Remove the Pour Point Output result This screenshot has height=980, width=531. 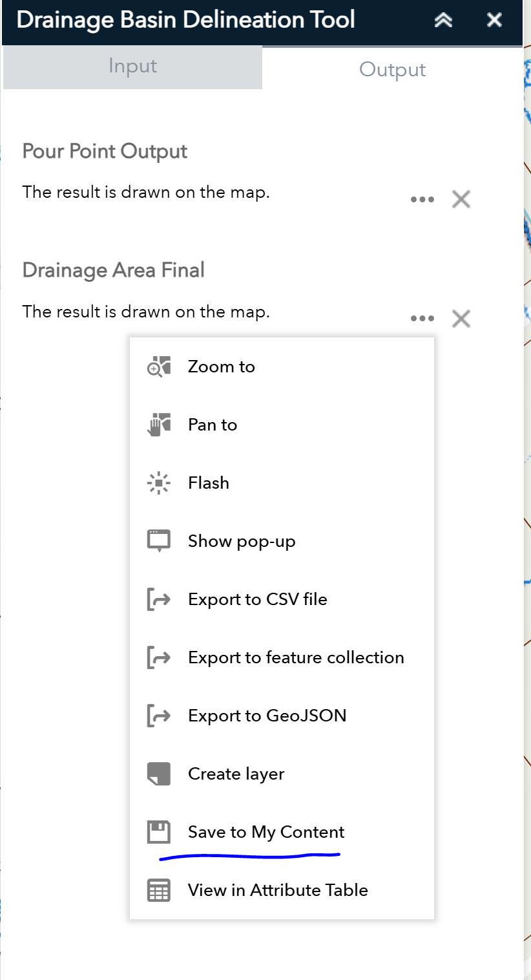[461, 199]
